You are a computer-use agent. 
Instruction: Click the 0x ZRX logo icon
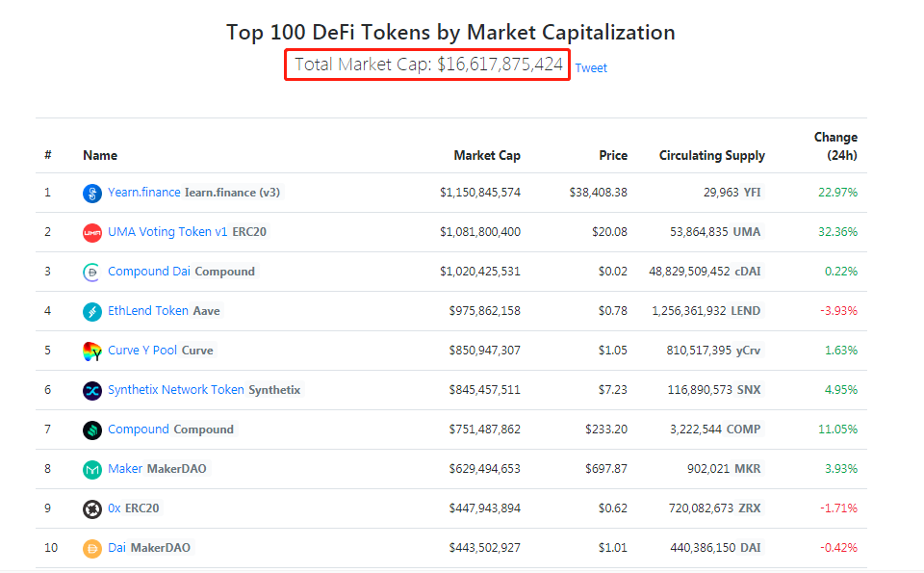click(x=91, y=508)
